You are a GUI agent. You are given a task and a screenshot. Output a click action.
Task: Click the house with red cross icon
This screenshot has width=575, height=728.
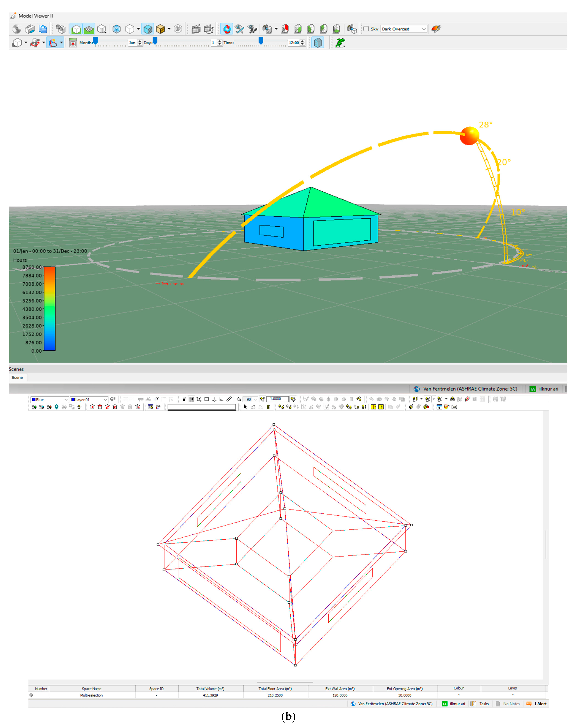point(92,407)
